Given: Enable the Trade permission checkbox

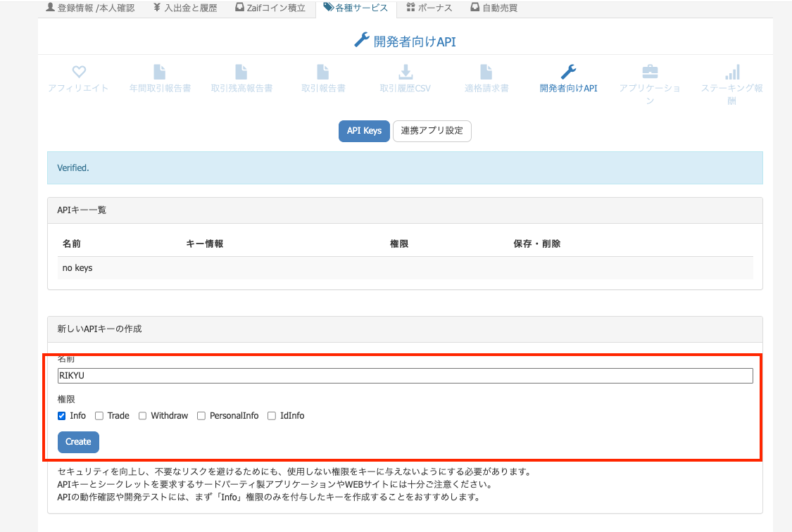Looking at the screenshot, I should coord(99,416).
